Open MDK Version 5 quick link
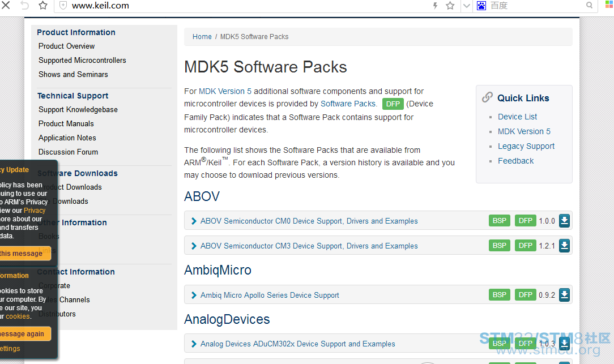The image size is (614, 364). click(x=524, y=131)
